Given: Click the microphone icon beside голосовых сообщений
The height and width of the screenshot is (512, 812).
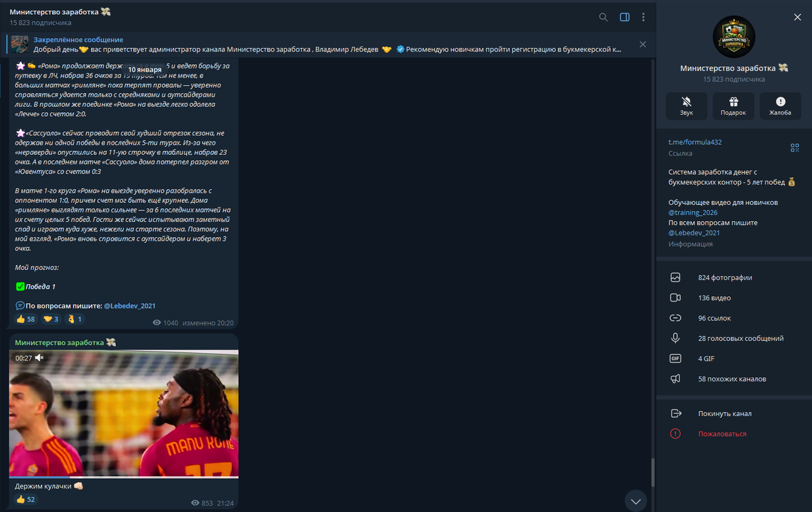Looking at the screenshot, I should pos(675,338).
